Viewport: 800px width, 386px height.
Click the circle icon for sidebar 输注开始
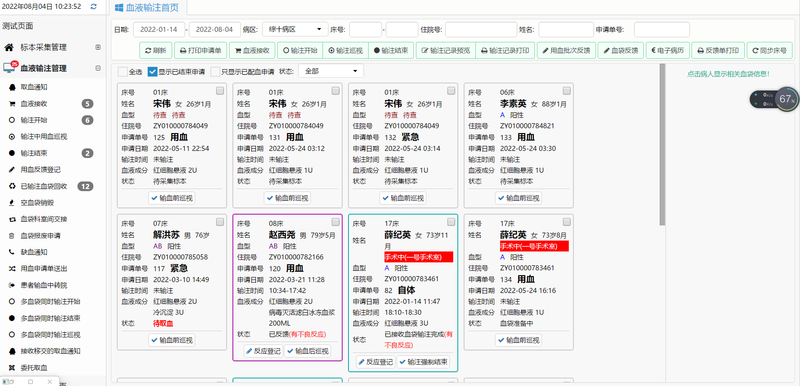pyautogui.click(x=12, y=120)
